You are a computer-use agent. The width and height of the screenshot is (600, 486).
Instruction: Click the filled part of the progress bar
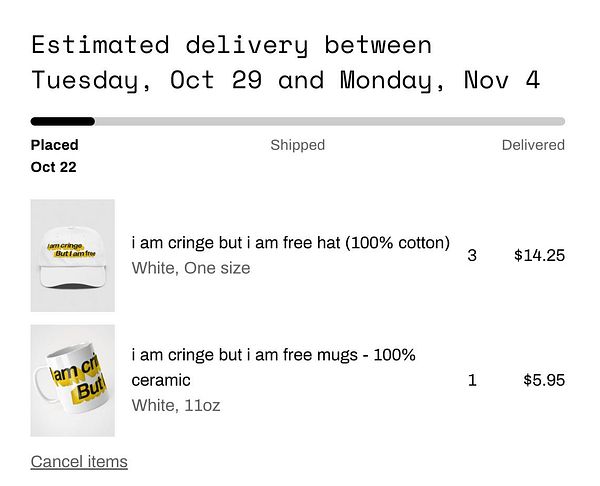[x=62, y=121]
